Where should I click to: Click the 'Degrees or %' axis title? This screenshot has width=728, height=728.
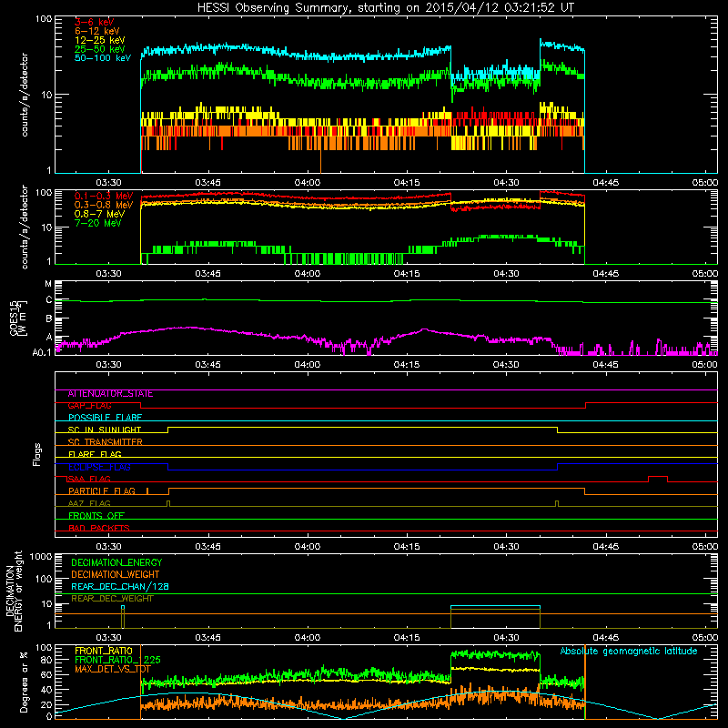(x=24, y=682)
